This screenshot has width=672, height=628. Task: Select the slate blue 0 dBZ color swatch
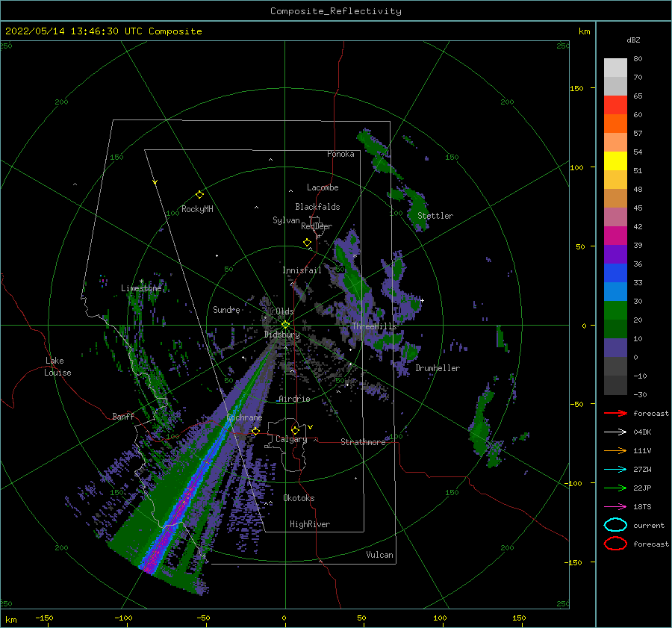tap(615, 348)
